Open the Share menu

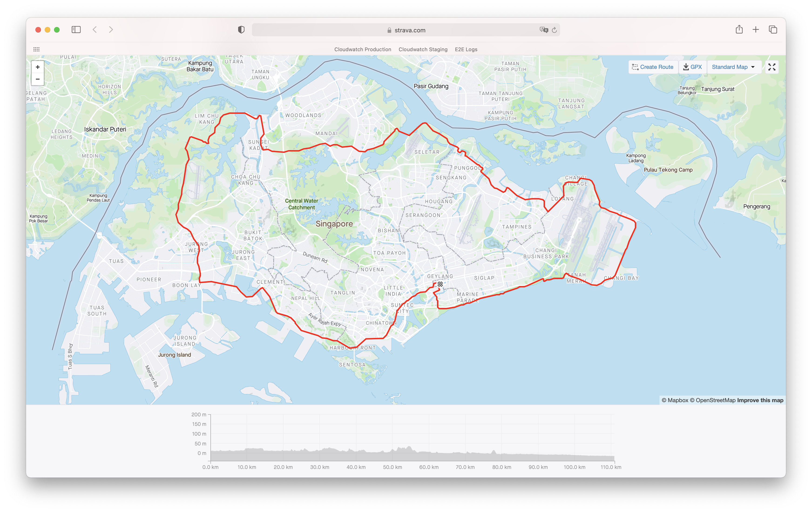[x=739, y=30]
